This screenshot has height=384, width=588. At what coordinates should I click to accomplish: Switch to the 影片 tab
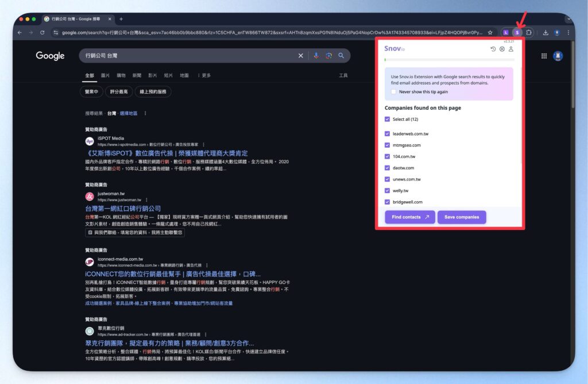[153, 75]
